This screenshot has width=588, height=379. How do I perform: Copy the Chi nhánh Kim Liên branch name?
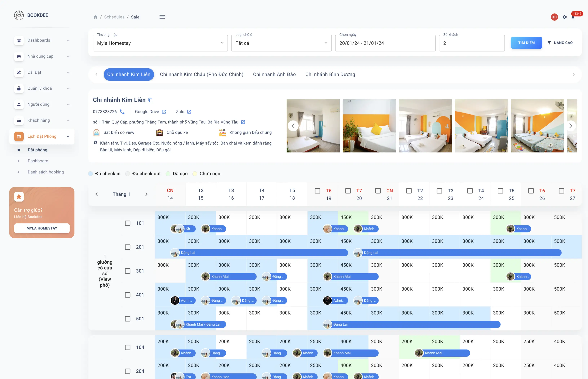150,100
